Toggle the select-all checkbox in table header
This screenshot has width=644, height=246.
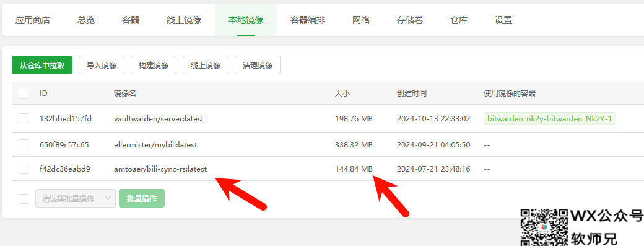[x=24, y=94]
